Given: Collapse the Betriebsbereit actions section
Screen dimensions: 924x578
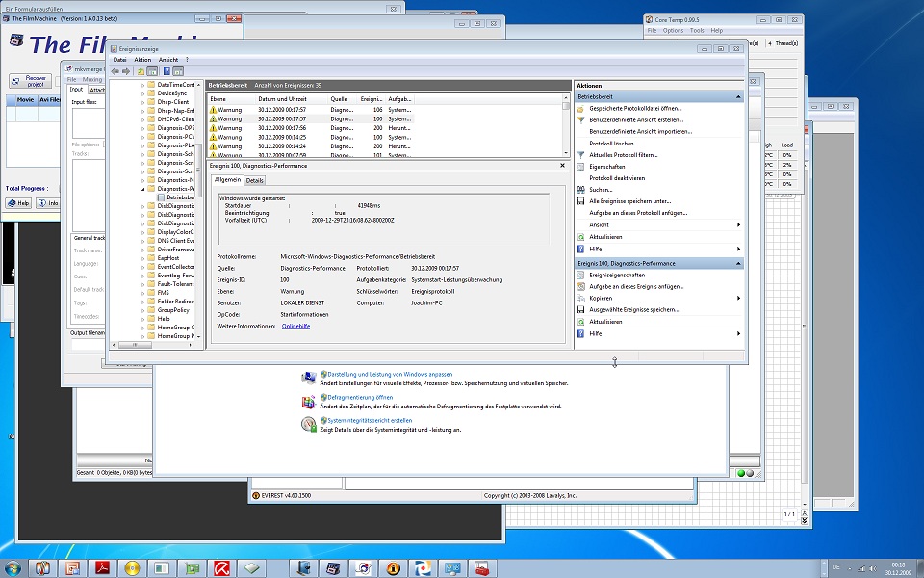Looking at the screenshot, I should pos(738,96).
